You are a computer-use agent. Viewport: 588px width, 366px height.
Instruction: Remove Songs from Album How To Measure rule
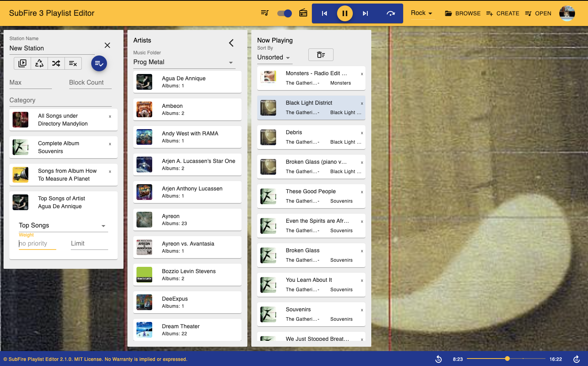110,172
